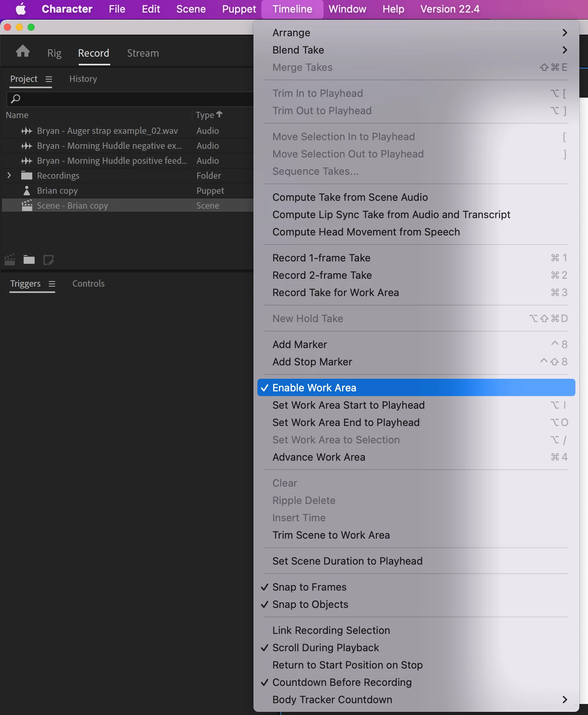Click the Recordings folder icon

[x=27, y=175]
